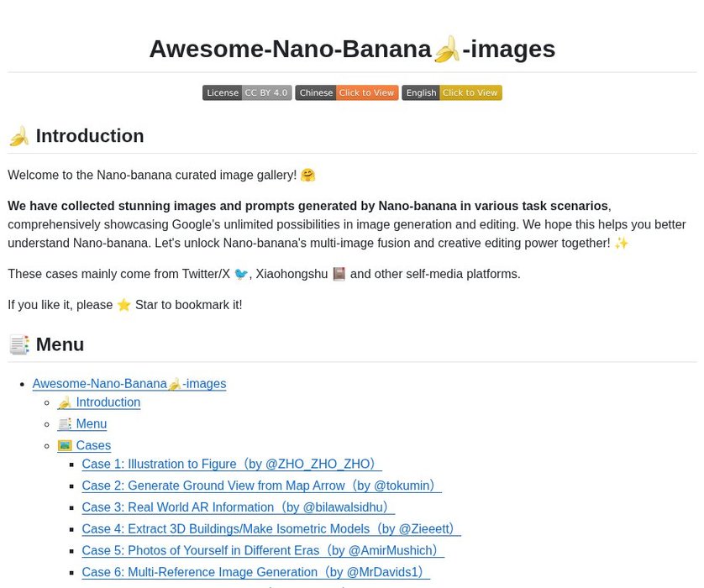
Task: Open Case 4: Extract 3D Buildings link
Action: point(271,528)
